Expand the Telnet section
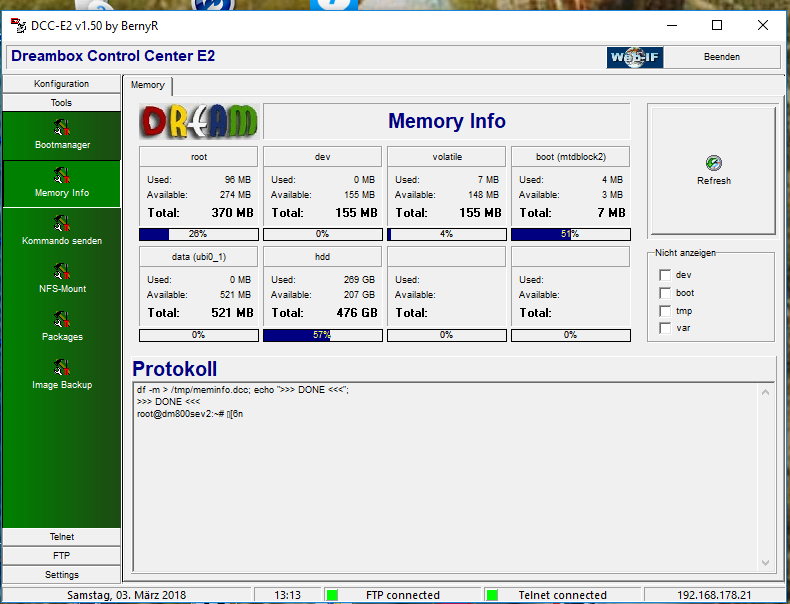The height and width of the screenshot is (604, 790). 61,536
